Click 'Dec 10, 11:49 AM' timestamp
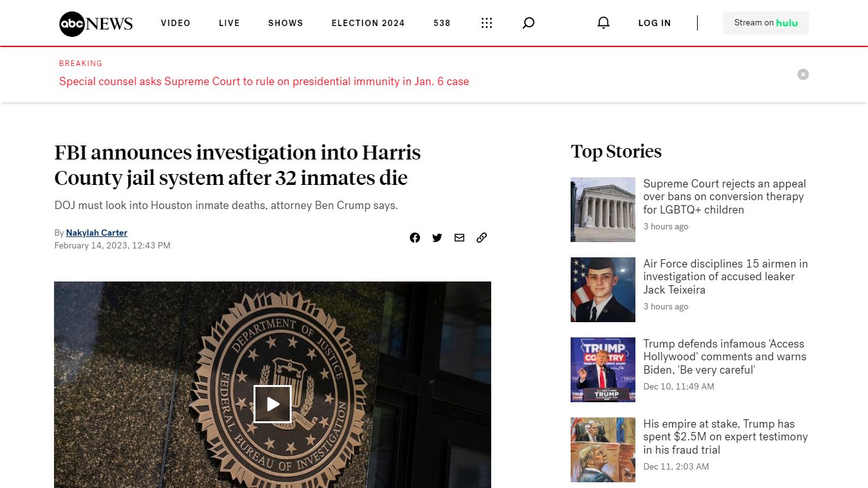868x488 pixels. [679, 386]
